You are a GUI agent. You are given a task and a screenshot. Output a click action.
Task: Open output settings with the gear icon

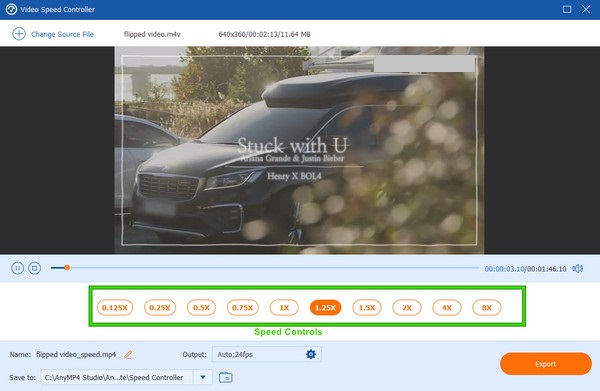311,354
